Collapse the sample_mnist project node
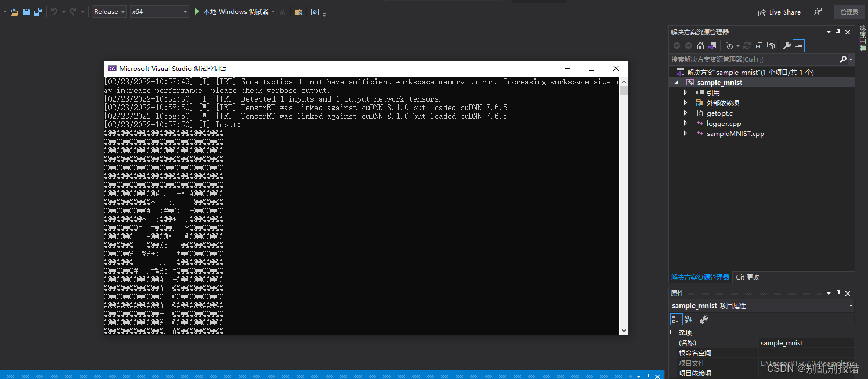This screenshot has width=868, height=379. [677, 83]
